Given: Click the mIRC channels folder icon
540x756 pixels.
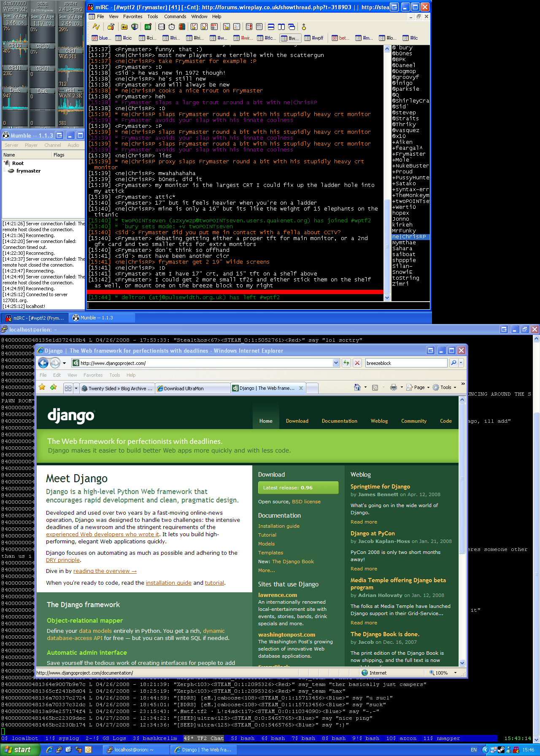Looking at the screenshot, I should point(124,27).
